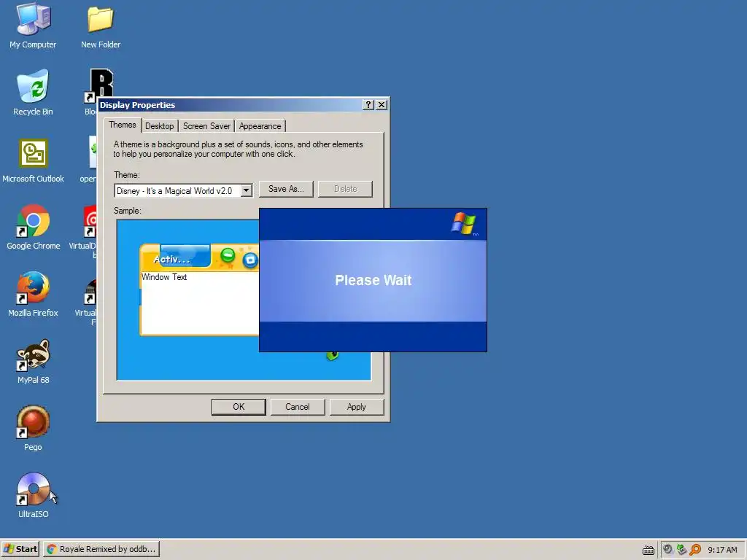747x560 pixels.
Task: Click the Apply button
Action: 356,407
